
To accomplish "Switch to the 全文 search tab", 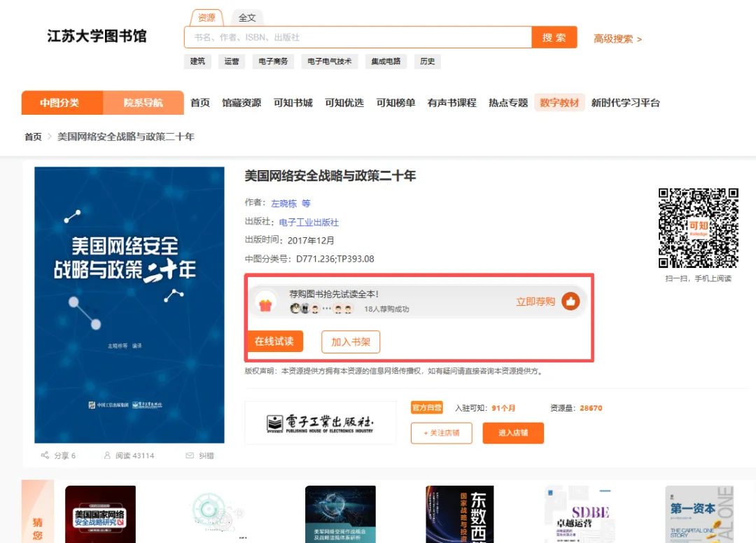I will pyautogui.click(x=247, y=17).
